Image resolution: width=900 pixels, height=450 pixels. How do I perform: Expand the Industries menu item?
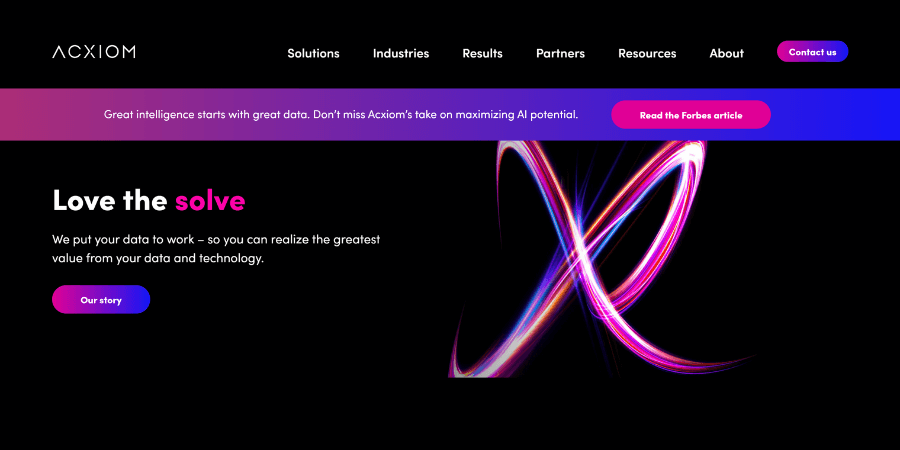(400, 53)
